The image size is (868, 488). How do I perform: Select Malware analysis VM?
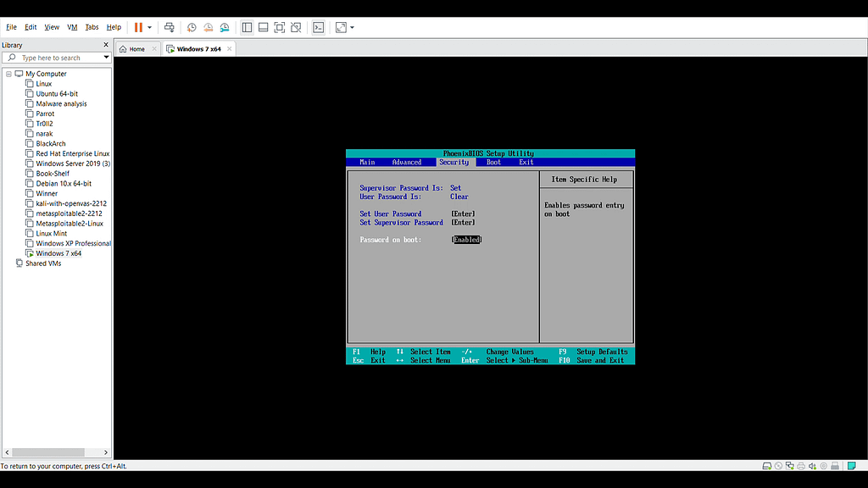[x=61, y=103]
